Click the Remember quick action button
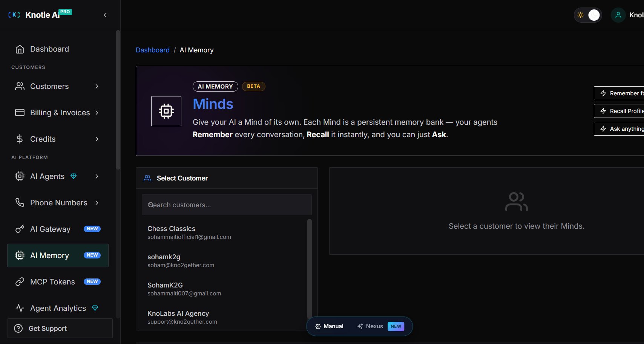Screen dimensions: 644x344 pos(619,93)
